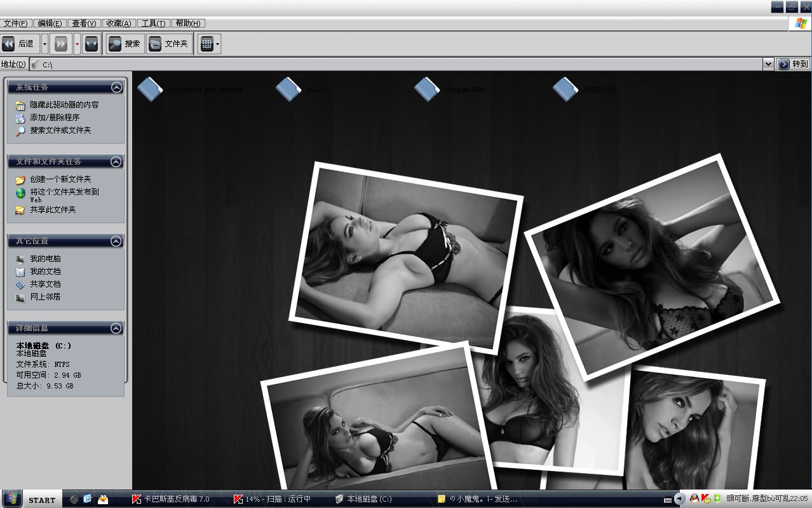The width and height of the screenshot is (812, 508).
Task: Click the 创建一个新文件夹 link
Action: click(x=60, y=179)
